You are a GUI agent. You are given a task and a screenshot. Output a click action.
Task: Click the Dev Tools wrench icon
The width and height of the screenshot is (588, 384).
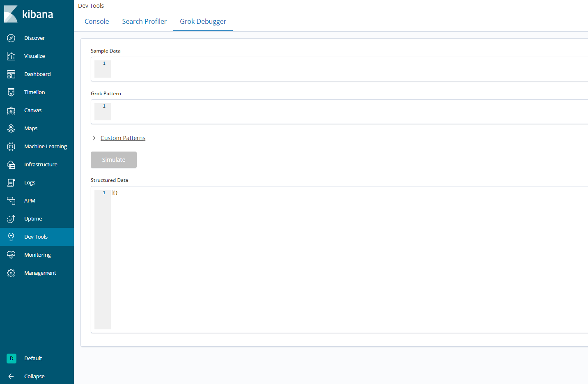(11, 237)
